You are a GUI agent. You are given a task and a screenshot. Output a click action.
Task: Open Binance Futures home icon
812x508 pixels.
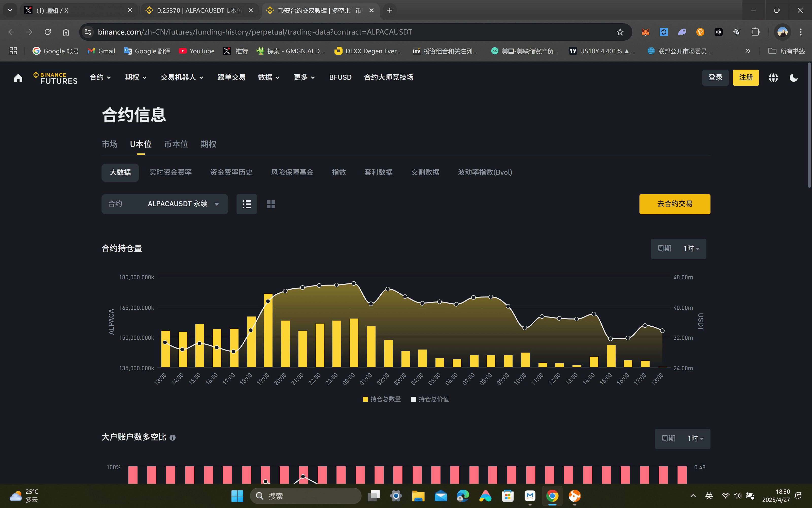tap(18, 78)
